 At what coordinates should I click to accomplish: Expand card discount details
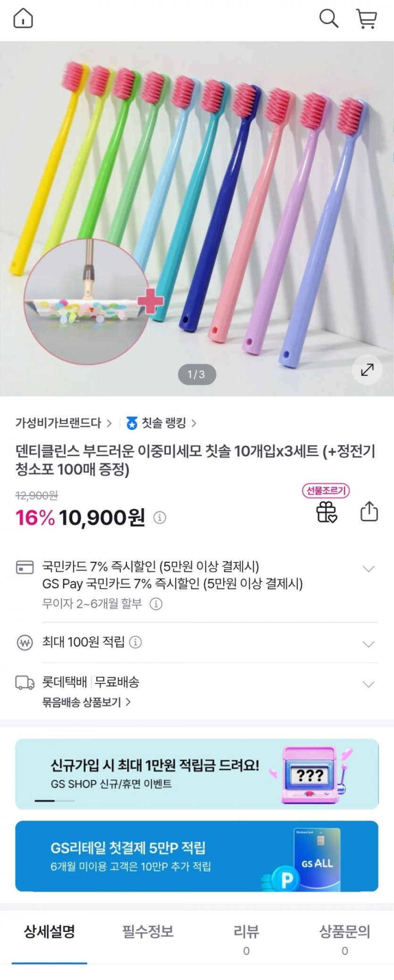click(369, 569)
